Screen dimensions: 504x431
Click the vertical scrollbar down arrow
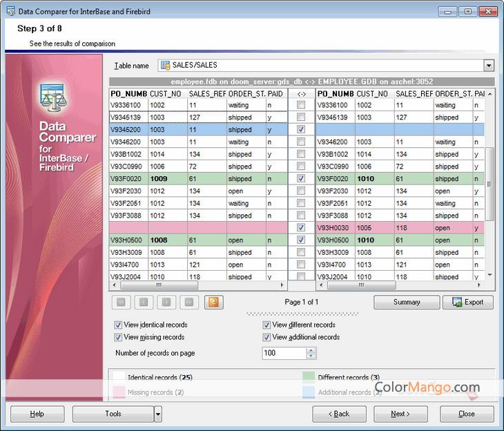click(490, 275)
